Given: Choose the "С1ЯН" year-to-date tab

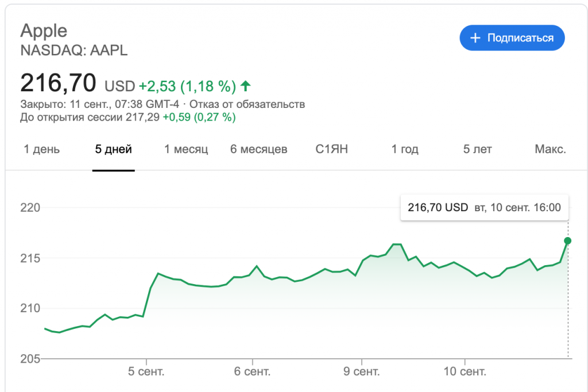Looking at the screenshot, I should [332, 150].
